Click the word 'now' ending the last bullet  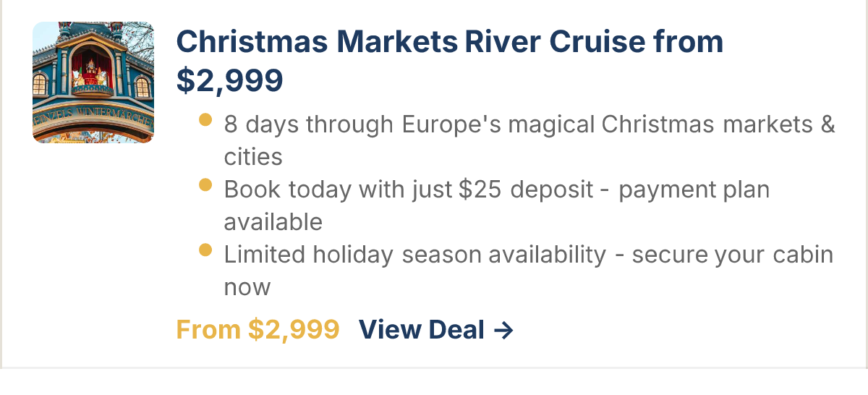[247, 287]
